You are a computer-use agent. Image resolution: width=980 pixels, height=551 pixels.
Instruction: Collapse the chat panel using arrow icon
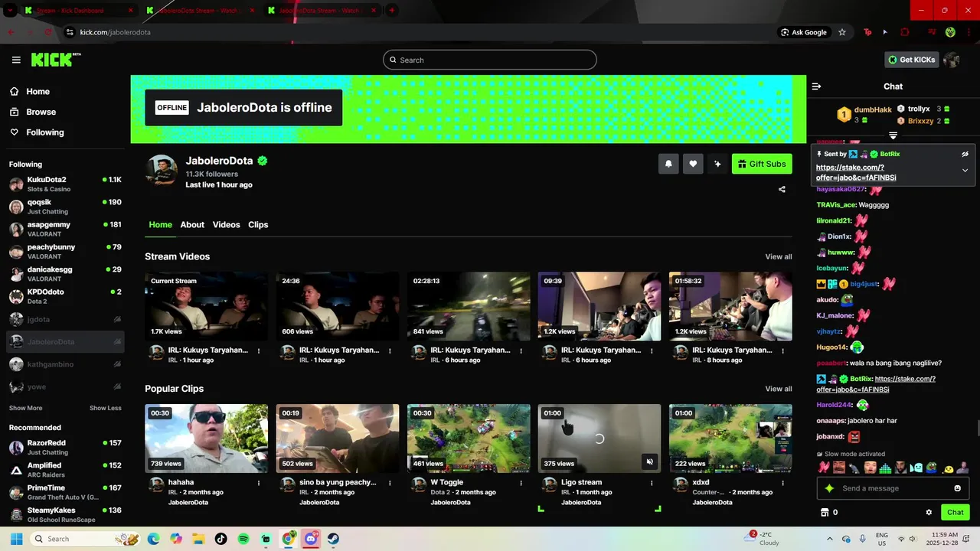click(816, 86)
